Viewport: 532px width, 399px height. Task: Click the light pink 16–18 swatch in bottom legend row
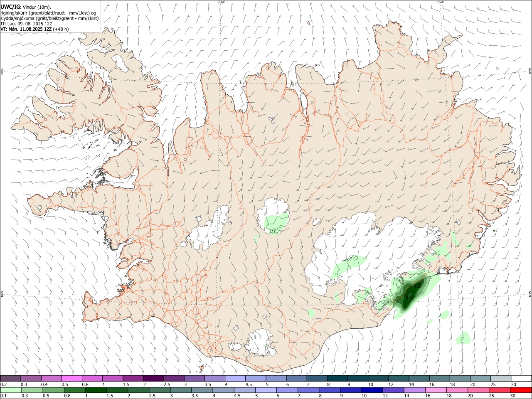[436, 390]
